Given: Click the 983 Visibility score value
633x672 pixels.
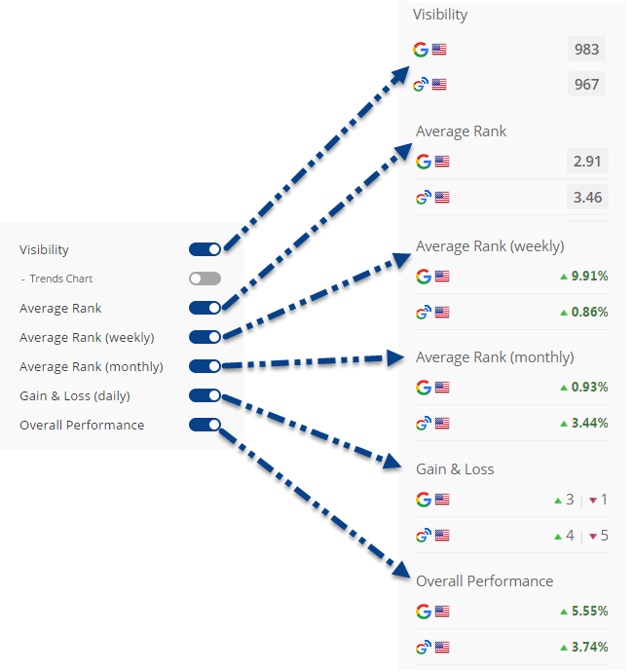Looking at the screenshot, I should click(587, 50).
